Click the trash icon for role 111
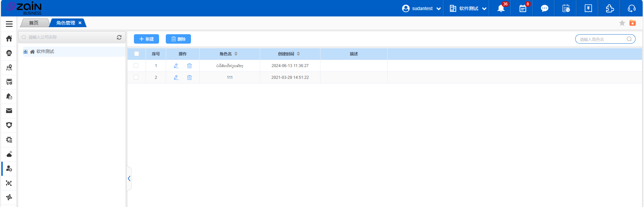 189,77
